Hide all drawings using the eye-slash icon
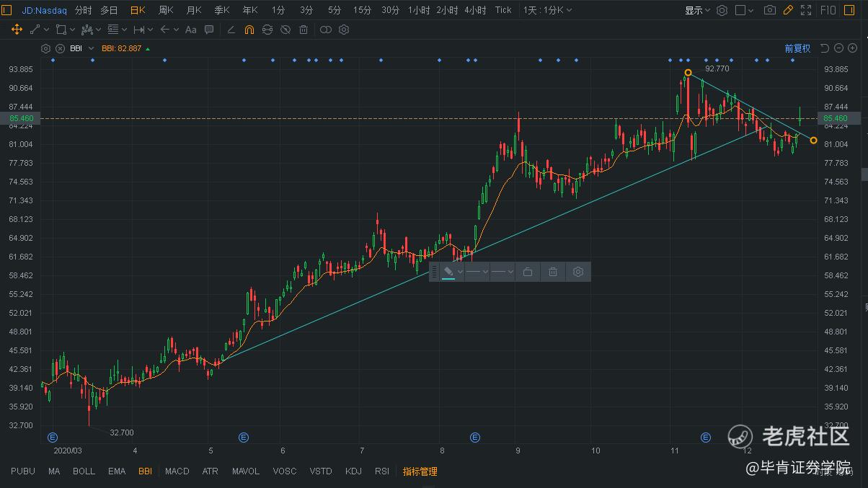The image size is (868, 488). [x=285, y=30]
